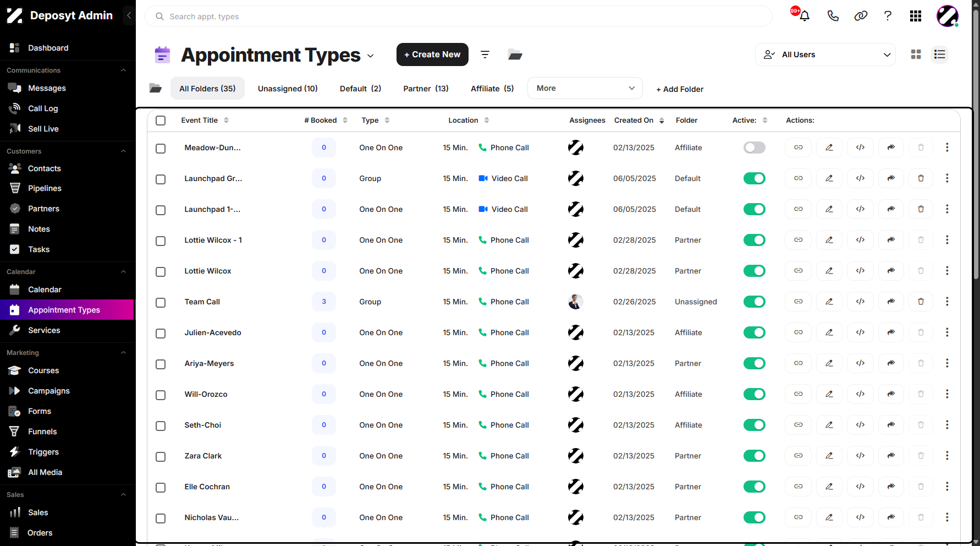This screenshot has width=980, height=546.
Task: Go to Pipelines in sidebar
Action: (45, 188)
